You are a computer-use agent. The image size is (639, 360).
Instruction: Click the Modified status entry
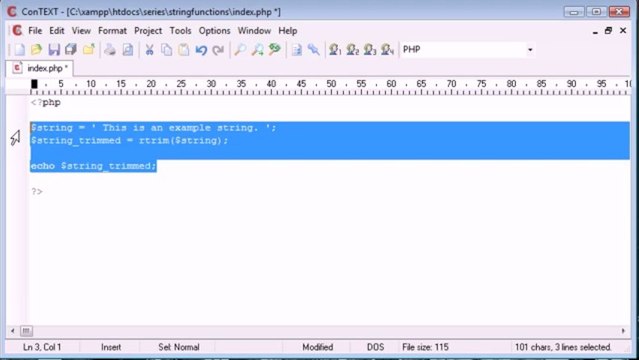pyautogui.click(x=317, y=347)
